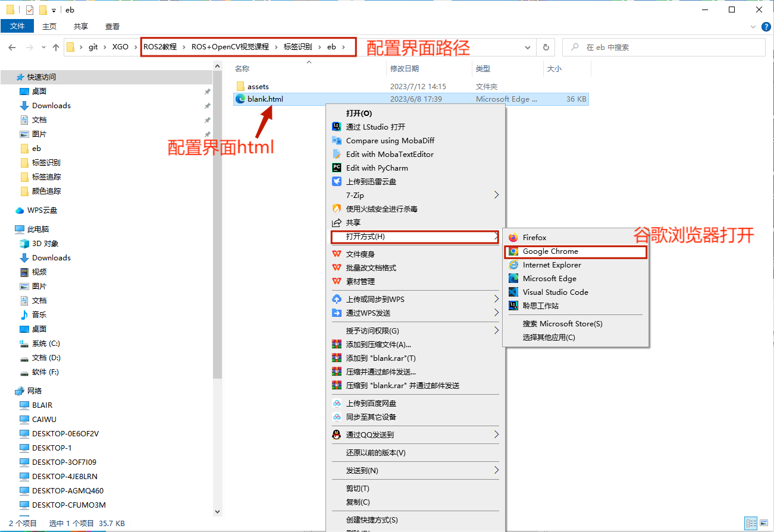The image size is (774, 532).
Task: Go back with the back arrow
Action: [x=12, y=48]
